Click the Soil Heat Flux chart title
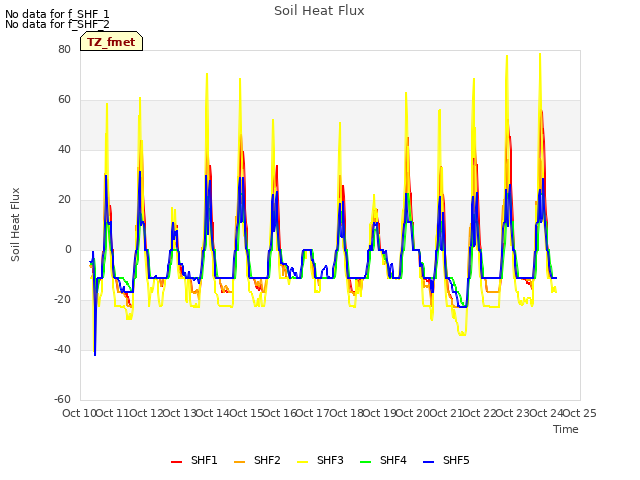The height and width of the screenshot is (480, 640). (x=319, y=11)
